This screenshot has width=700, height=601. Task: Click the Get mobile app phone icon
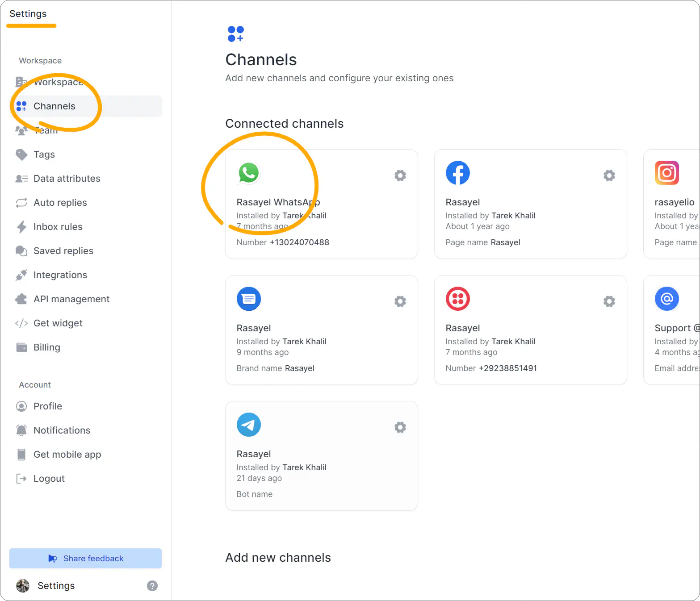pos(21,455)
